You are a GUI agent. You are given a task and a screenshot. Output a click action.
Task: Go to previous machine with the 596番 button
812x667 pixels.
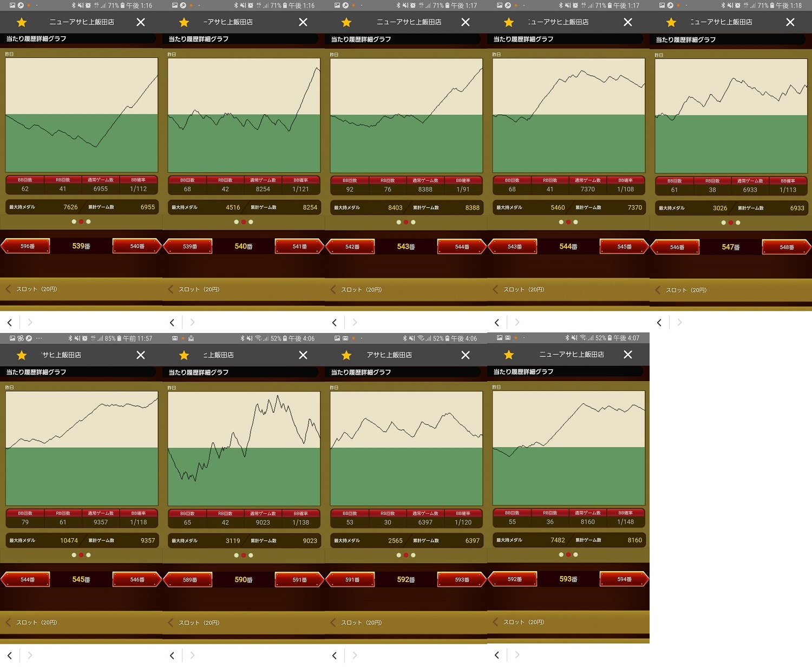[25, 246]
